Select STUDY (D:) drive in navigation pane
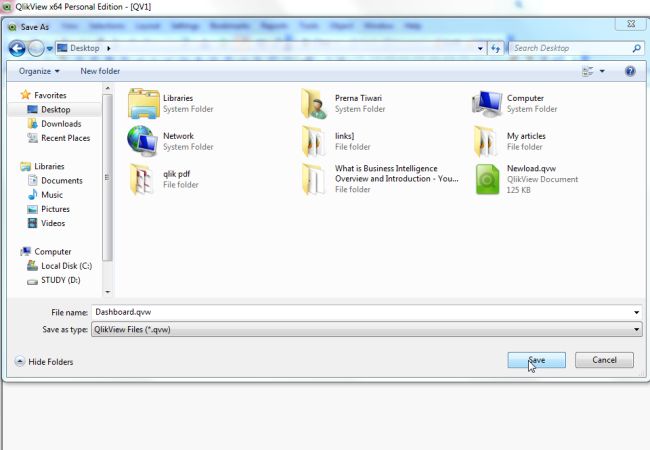 (x=53, y=280)
